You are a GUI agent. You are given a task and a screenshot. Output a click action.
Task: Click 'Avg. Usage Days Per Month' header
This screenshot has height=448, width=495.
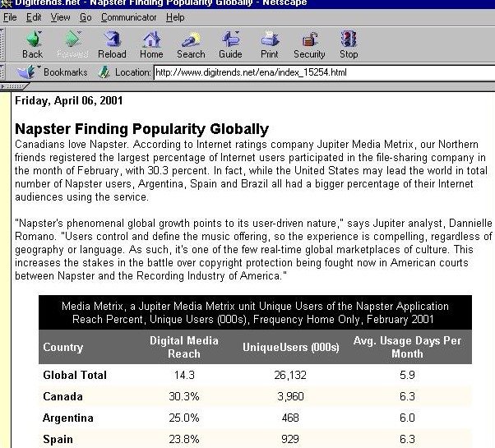407,347
